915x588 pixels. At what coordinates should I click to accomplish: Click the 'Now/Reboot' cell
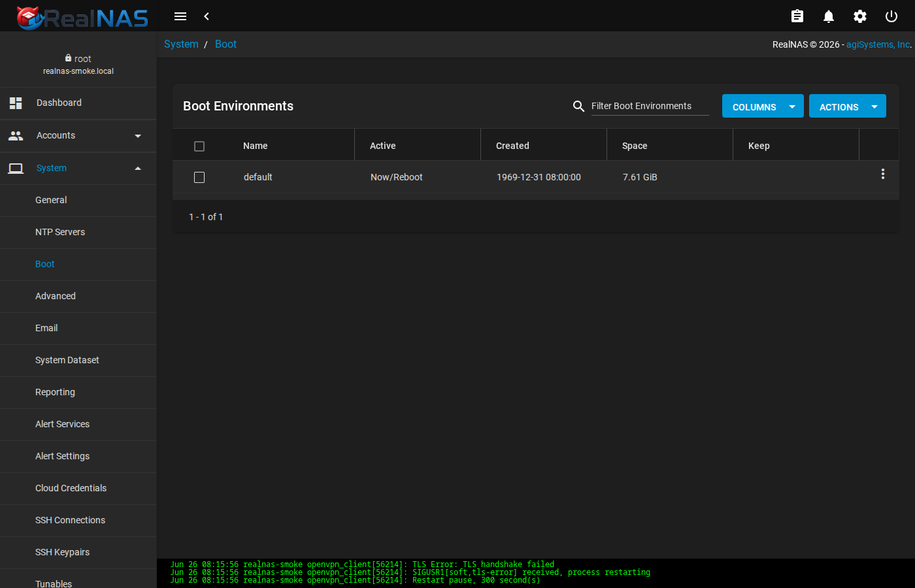396,177
